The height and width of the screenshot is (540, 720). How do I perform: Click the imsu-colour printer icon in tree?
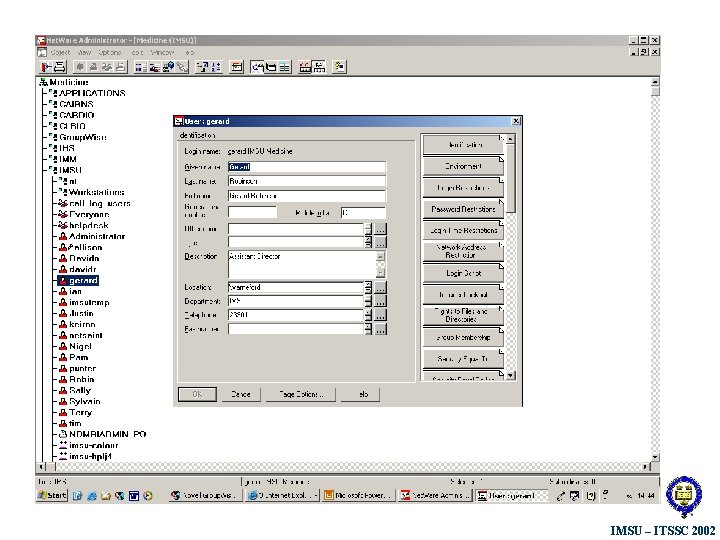(63, 445)
